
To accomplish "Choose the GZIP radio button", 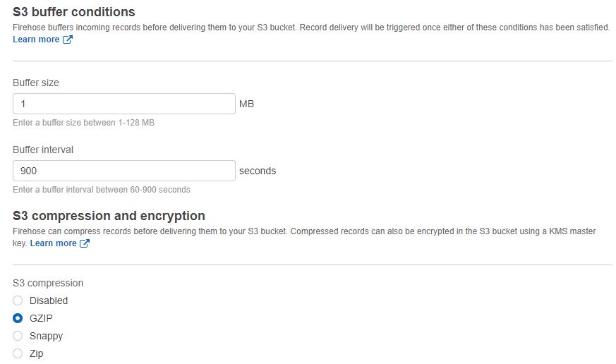I will tap(18, 318).
